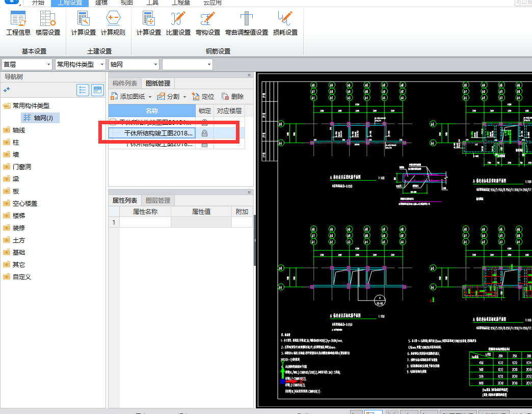
Task: Switch navigation tree to panel view icon
Action: coord(97,90)
